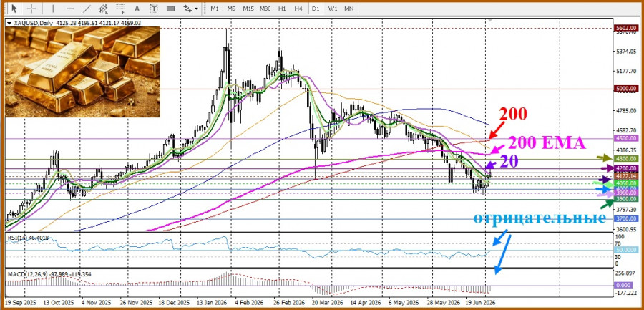The height and width of the screenshot is (310, 644).
Task: Click the H1 timeframe button
Action: pos(282,8)
